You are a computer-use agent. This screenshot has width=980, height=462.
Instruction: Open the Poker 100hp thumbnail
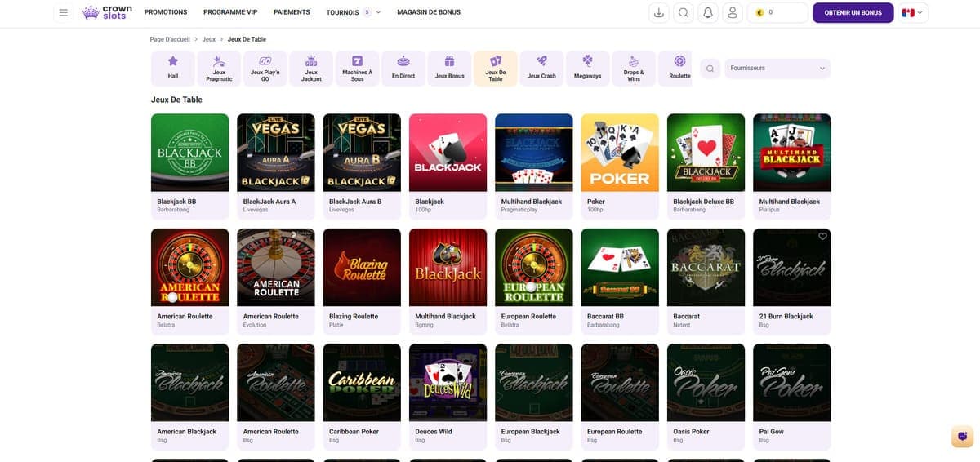pos(620,152)
